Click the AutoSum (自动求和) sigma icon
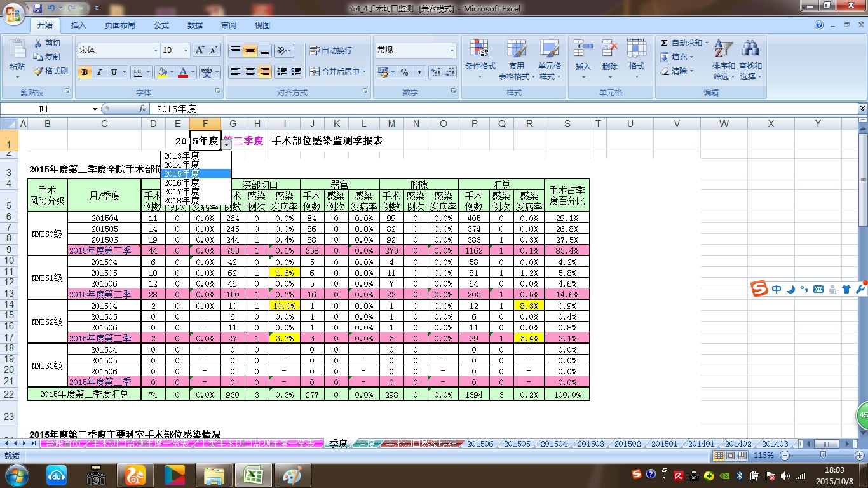The height and width of the screenshot is (488, 868). (665, 43)
